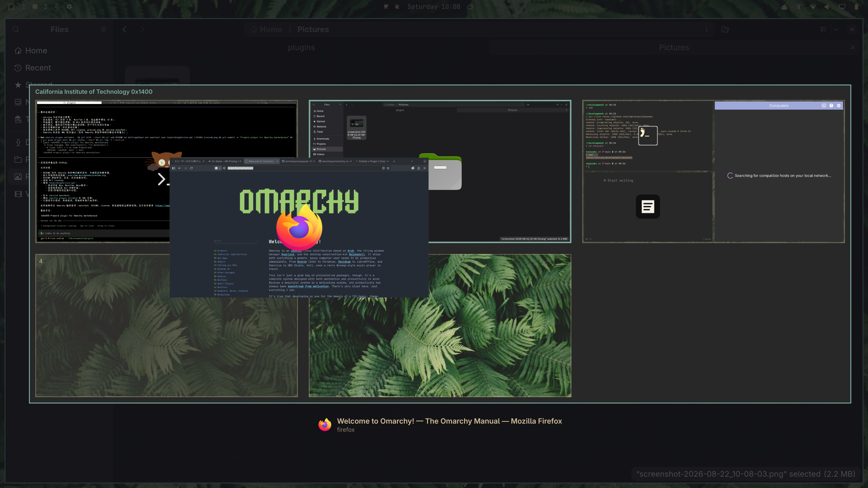
Task: Reload the page in Firefox
Action: 191,168
